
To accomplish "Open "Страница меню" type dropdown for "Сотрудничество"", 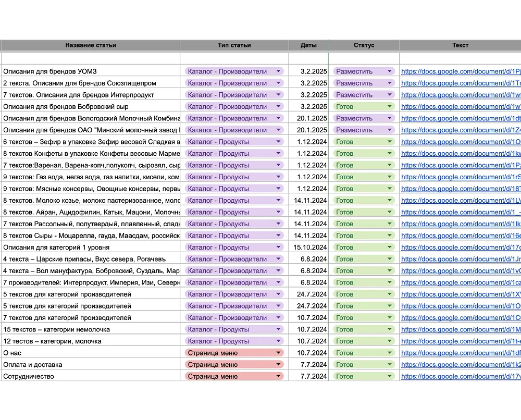I will (279, 376).
